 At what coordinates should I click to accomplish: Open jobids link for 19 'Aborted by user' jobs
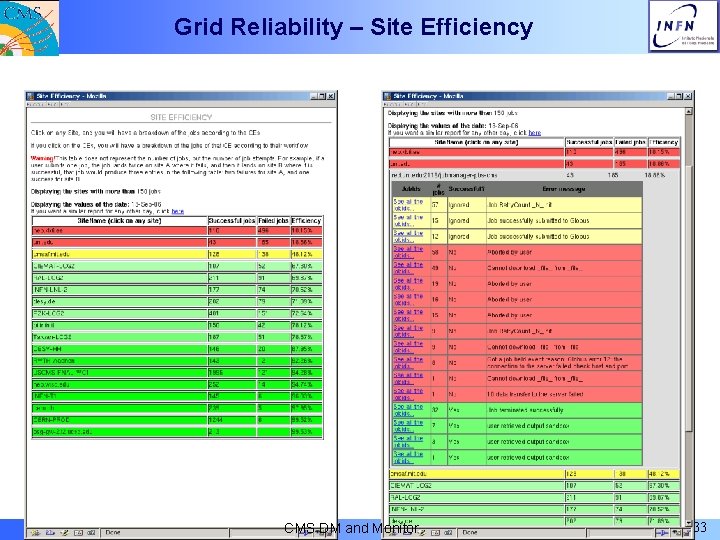point(408,284)
